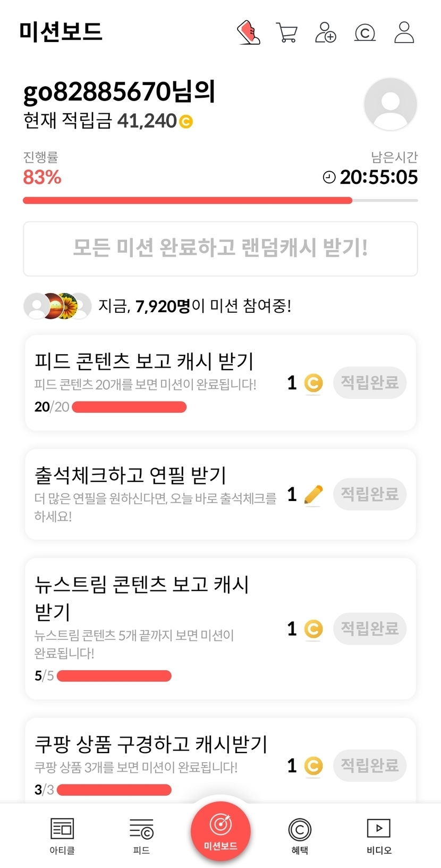Viewport: 441px width, 868px height.
Task: Open the cash coin icon in header
Action: pyautogui.click(x=364, y=32)
